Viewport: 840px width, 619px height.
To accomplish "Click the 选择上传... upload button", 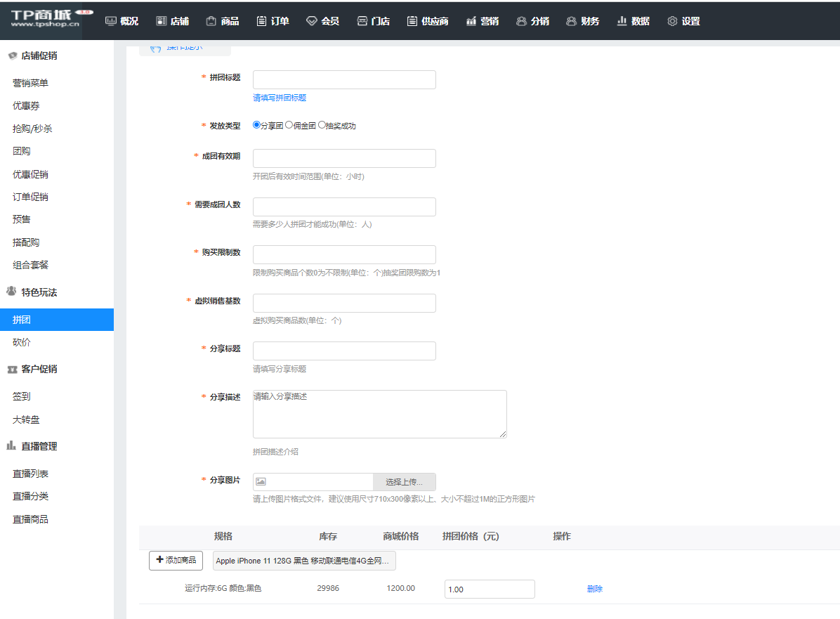I will point(404,482).
